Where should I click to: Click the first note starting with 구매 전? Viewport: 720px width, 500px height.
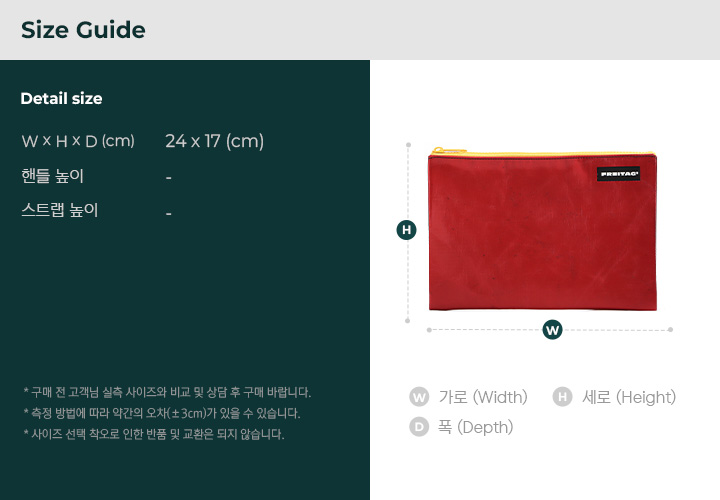[x=167, y=393]
